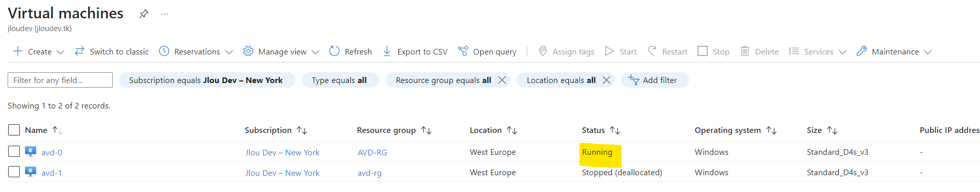Viewport: 980px width, 192px height.
Task: Click the Start play icon
Action: click(609, 51)
